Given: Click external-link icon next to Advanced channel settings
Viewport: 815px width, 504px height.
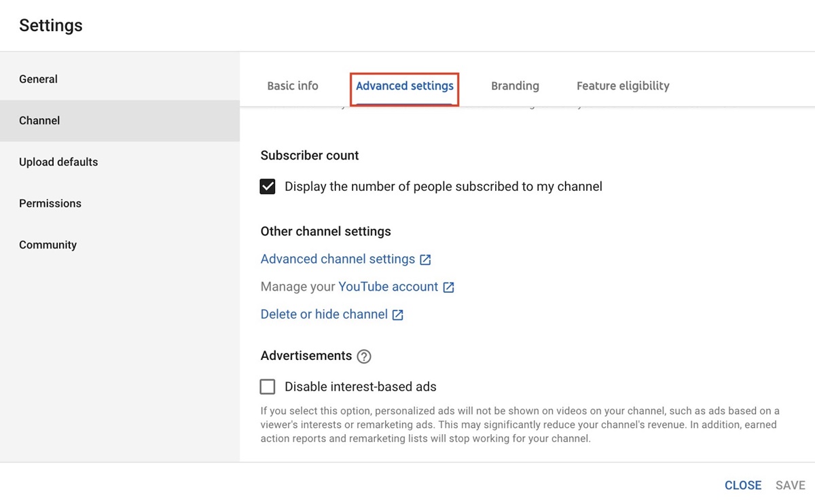Looking at the screenshot, I should click(425, 259).
